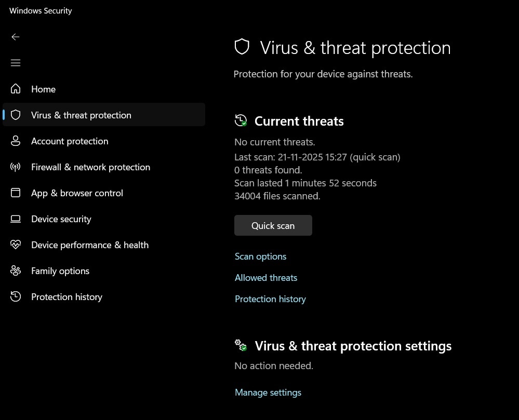Click the Current threats scan status icon
Viewport: 519px width, 420px height.
tap(241, 120)
